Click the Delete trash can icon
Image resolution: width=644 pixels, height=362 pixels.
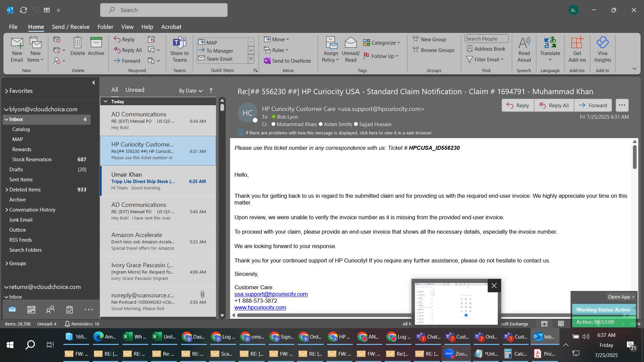(77, 46)
